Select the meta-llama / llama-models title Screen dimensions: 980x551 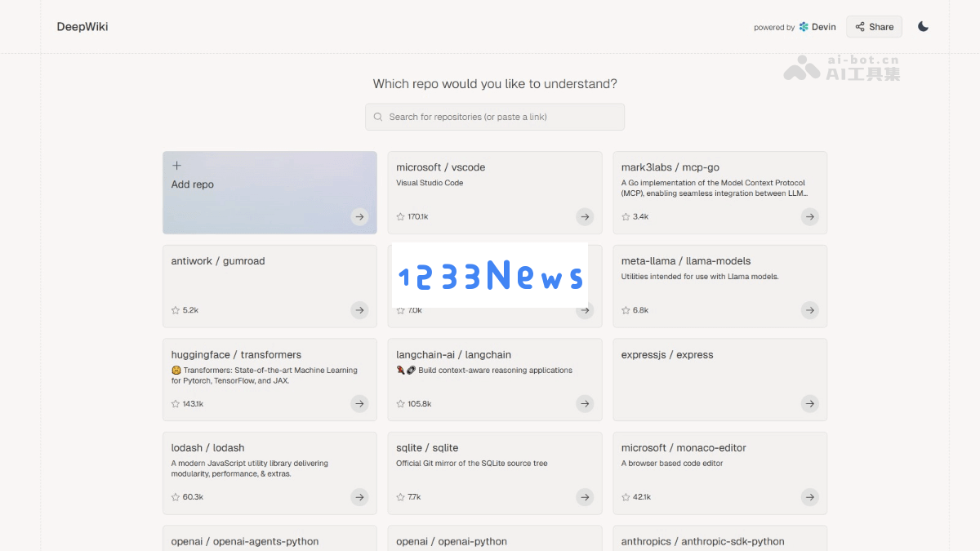click(686, 261)
